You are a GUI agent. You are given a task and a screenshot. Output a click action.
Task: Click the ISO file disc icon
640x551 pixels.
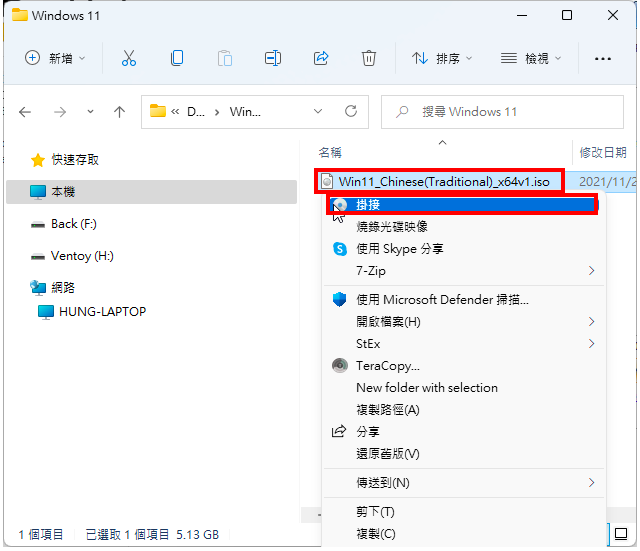[327, 182]
